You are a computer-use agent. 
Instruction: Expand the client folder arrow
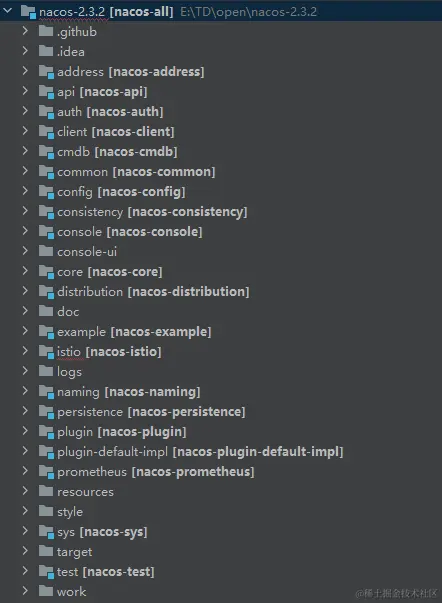25,131
